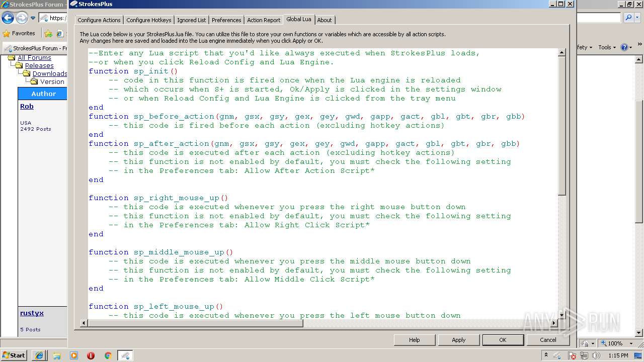Click the function sp_middle_mouse_up line
Image resolution: width=644 pixels, height=362 pixels.
[161, 252]
